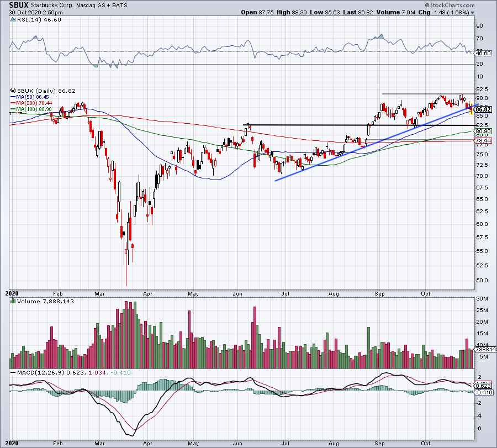This screenshot has width=497, height=448.
Task: Click the 75.0 price axis label
Action: (482, 155)
